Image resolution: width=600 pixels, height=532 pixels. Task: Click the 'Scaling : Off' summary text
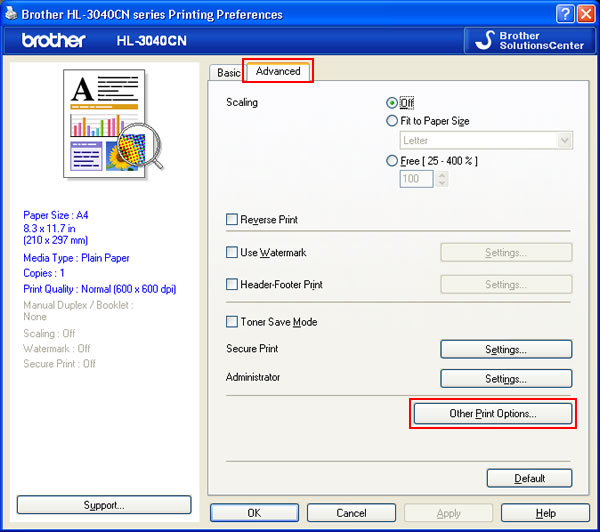(x=49, y=333)
